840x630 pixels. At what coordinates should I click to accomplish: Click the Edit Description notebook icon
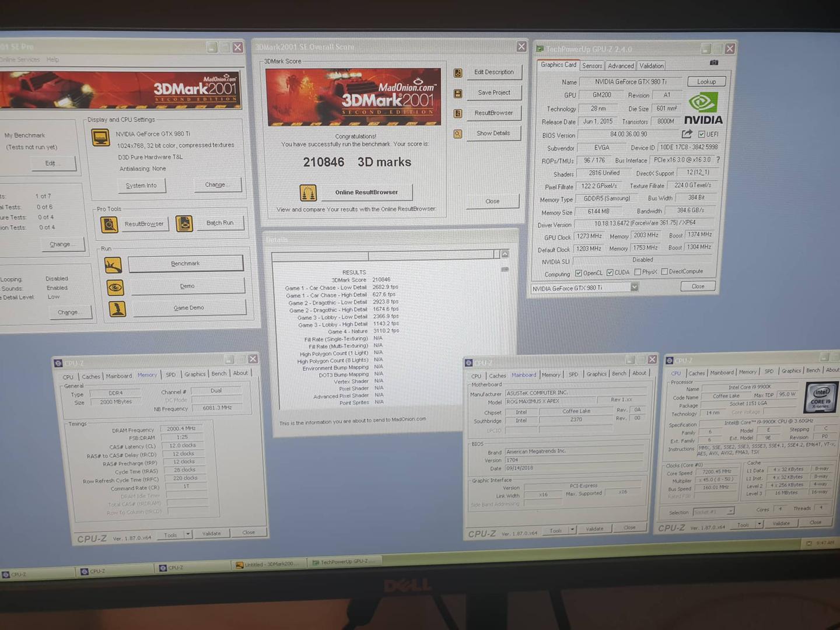458,73
